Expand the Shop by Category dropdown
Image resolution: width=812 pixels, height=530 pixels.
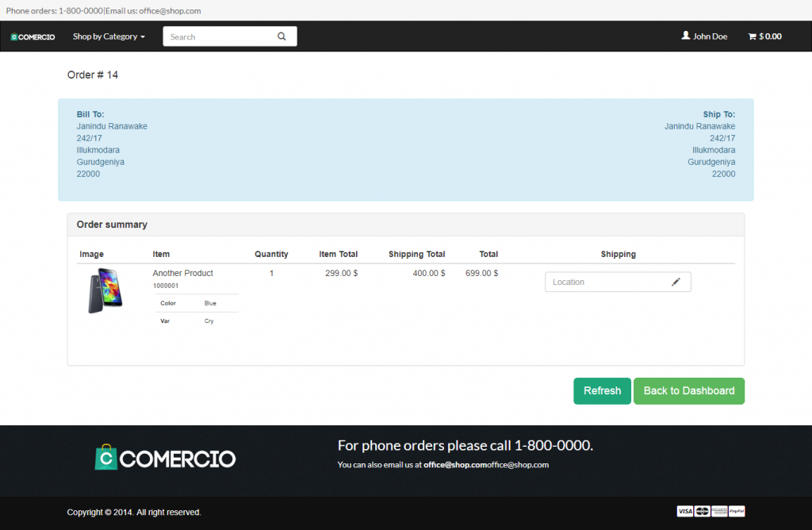(105, 36)
